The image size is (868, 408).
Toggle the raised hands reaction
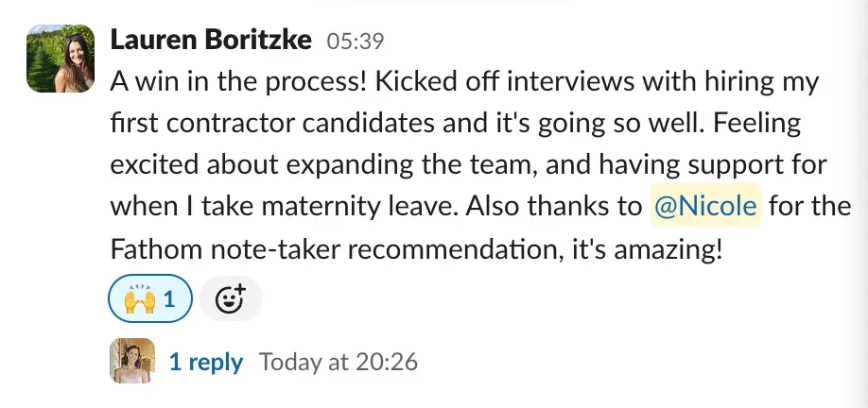pos(151,299)
